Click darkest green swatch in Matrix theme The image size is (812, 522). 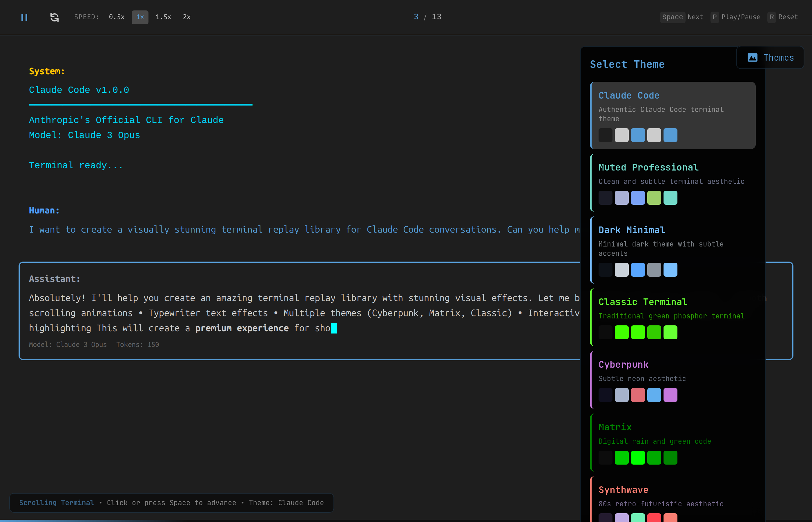[x=670, y=458]
